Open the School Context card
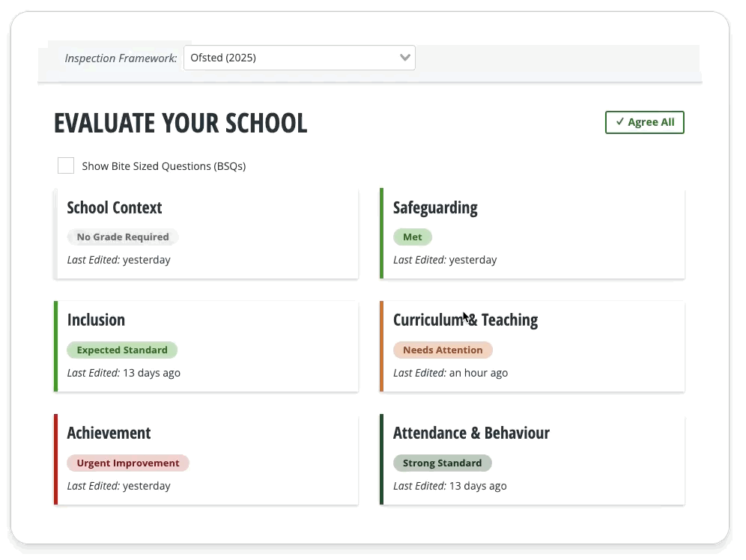This screenshot has height=560, width=746. click(206, 233)
